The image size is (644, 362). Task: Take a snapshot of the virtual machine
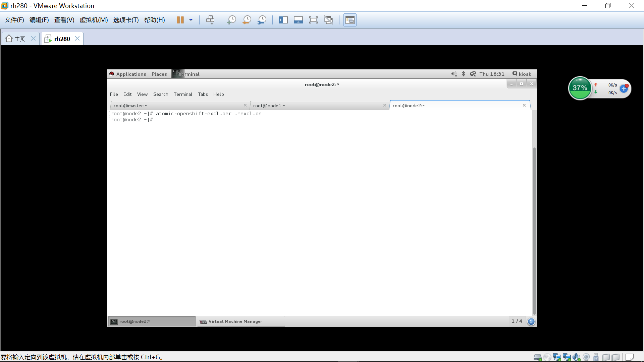231,20
